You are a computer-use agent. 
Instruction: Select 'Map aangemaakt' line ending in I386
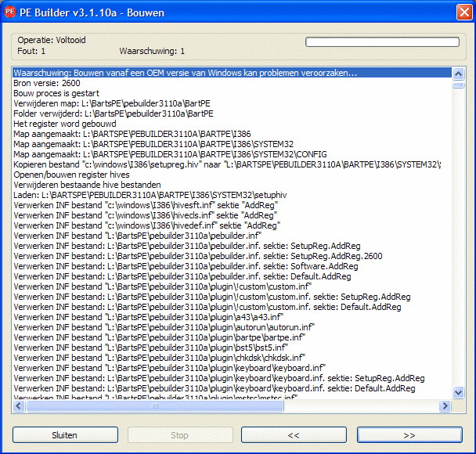coord(233,134)
